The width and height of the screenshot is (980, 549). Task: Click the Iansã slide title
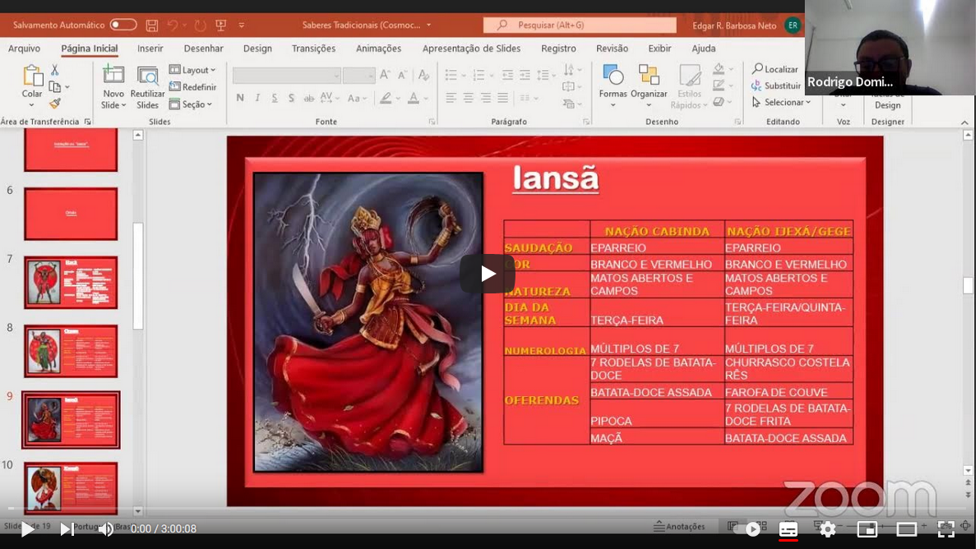click(x=556, y=178)
